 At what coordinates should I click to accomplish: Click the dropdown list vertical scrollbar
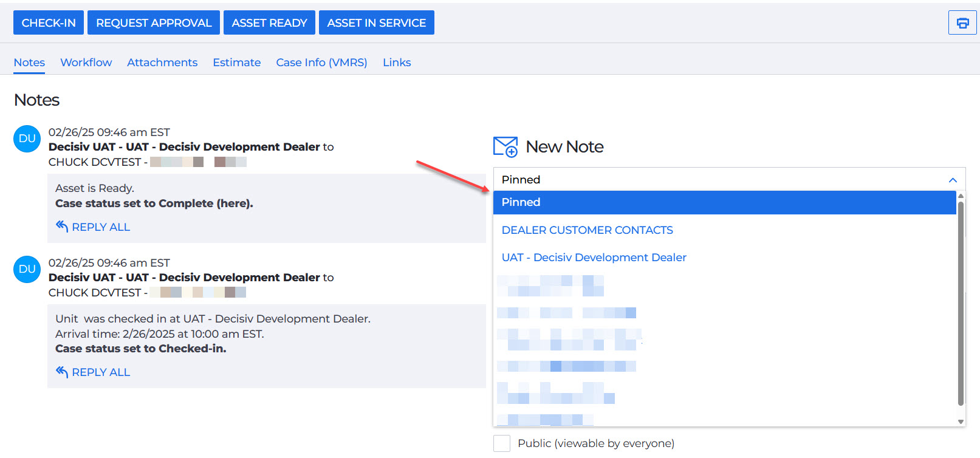pyautogui.click(x=961, y=304)
